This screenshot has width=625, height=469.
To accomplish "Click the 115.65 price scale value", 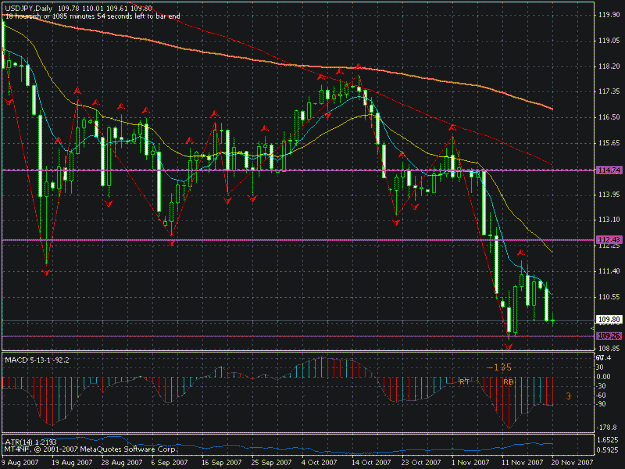I will (x=609, y=143).
